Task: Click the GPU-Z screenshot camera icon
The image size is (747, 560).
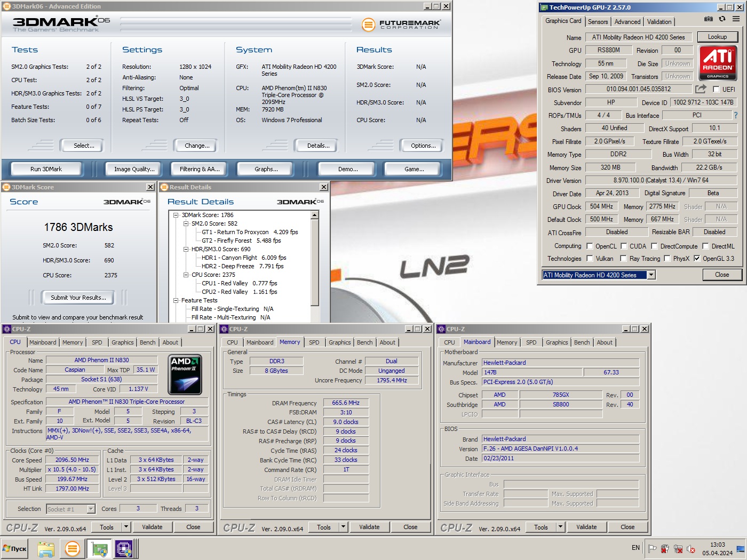Action: [708, 19]
